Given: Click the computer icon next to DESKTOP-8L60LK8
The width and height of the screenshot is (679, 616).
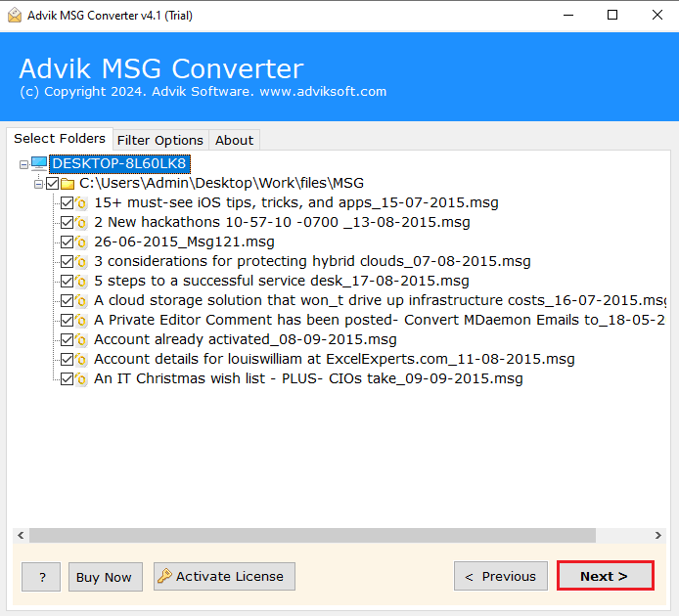Looking at the screenshot, I should 39,163.
